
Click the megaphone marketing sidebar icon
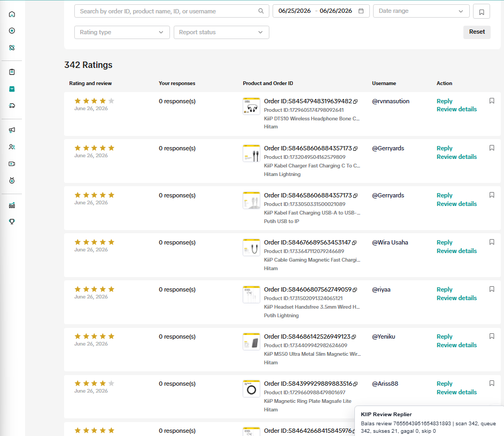[12, 130]
